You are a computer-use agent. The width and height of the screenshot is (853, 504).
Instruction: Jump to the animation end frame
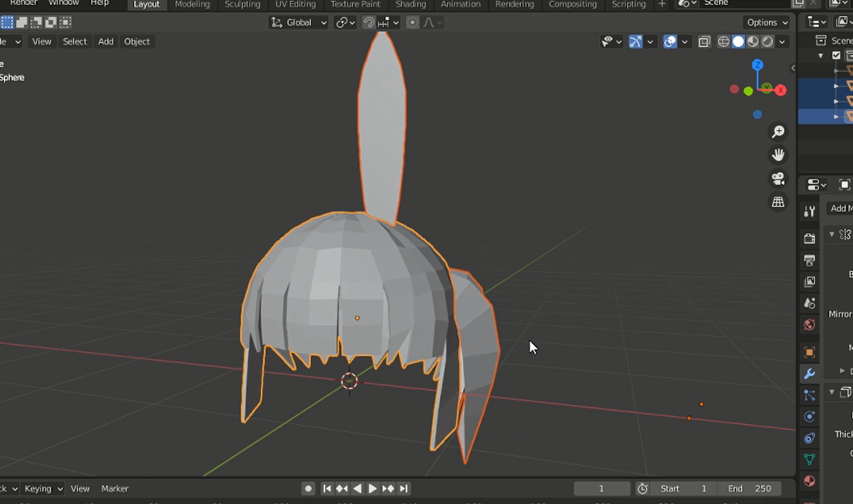click(x=404, y=489)
